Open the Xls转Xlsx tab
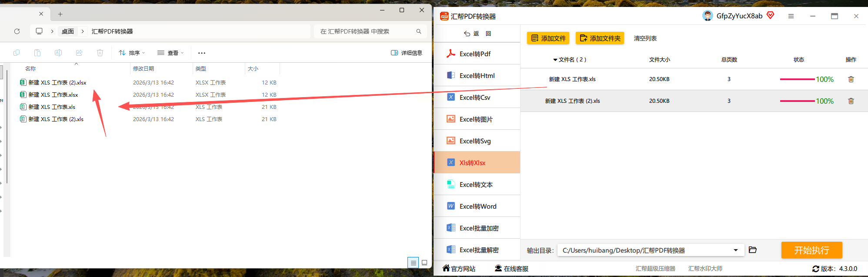 coord(477,162)
